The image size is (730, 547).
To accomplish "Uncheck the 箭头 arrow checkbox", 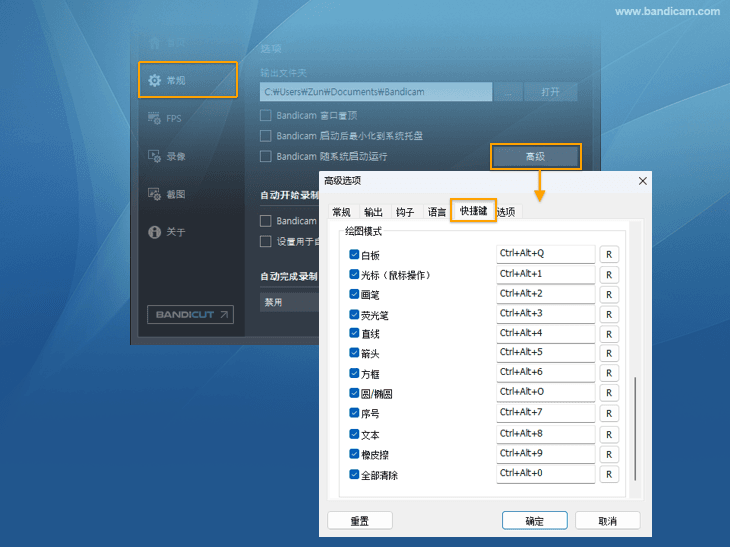I will 354,353.
